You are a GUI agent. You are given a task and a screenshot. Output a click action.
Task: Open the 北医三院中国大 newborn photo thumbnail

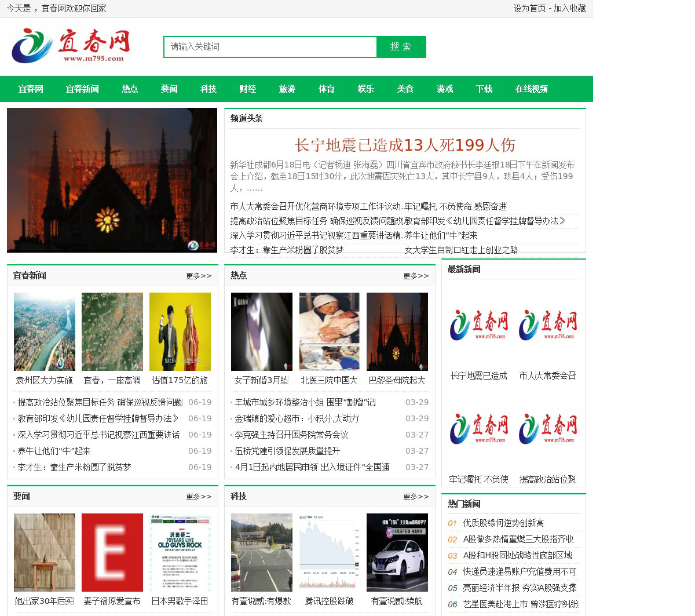(x=329, y=331)
